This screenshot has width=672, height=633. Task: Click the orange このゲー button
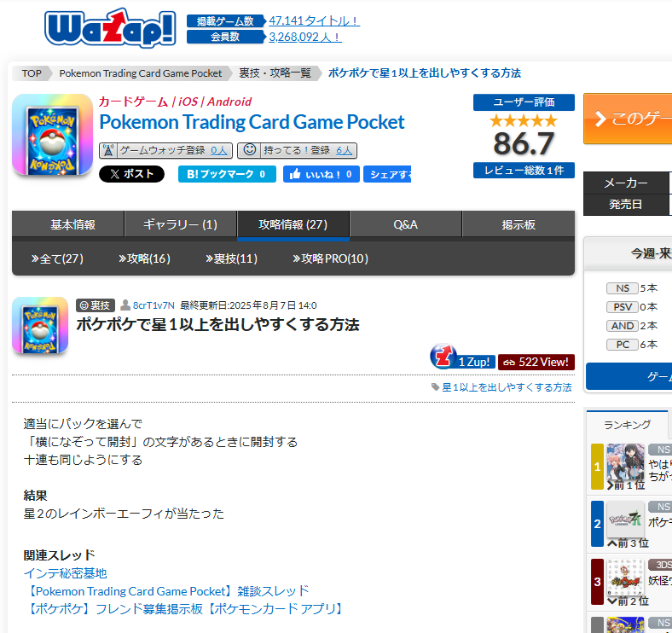tap(628, 119)
